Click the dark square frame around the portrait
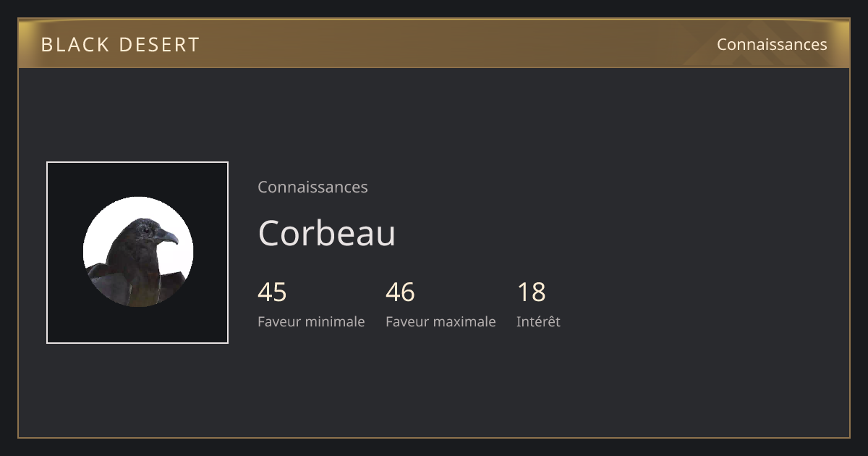Image resolution: width=868 pixels, height=456 pixels. [x=137, y=253]
